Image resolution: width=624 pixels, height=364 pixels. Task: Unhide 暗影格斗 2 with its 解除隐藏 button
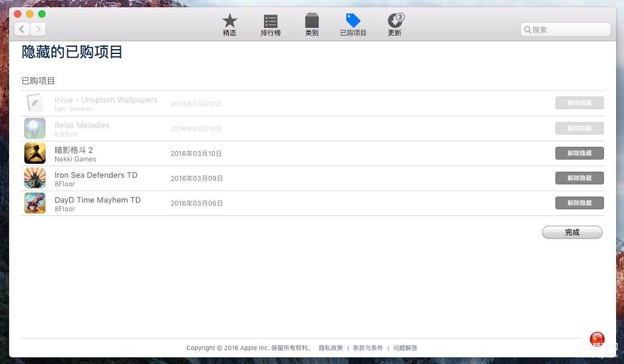point(580,153)
